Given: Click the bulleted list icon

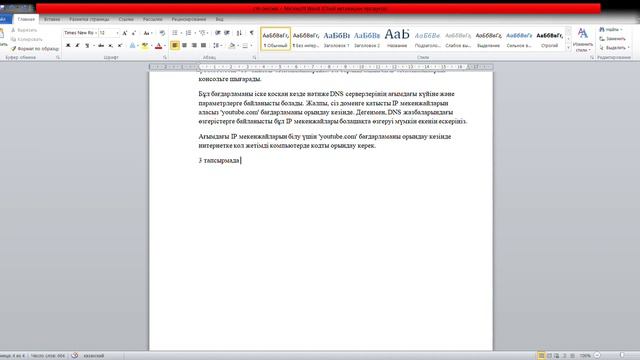Looking at the screenshot, I should tap(175, 33).
